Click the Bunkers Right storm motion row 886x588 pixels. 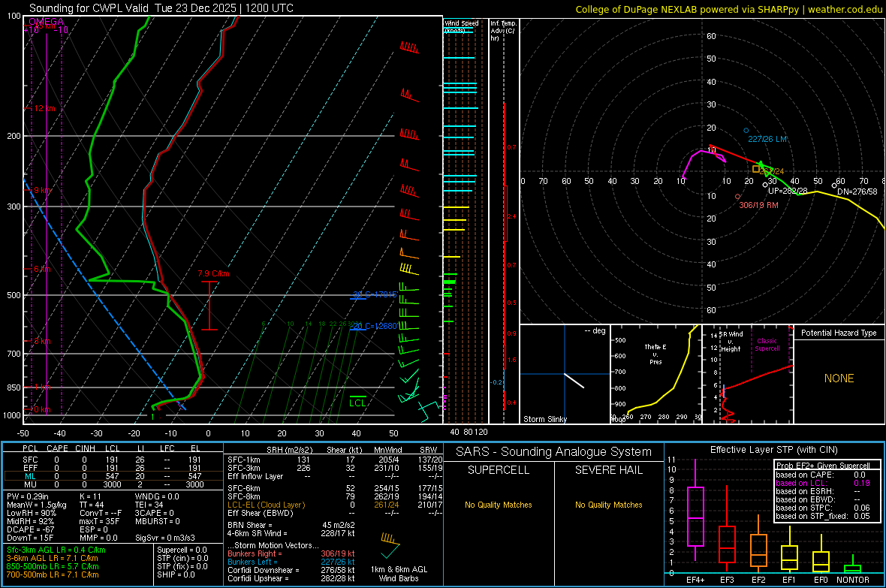click(291, 554)
